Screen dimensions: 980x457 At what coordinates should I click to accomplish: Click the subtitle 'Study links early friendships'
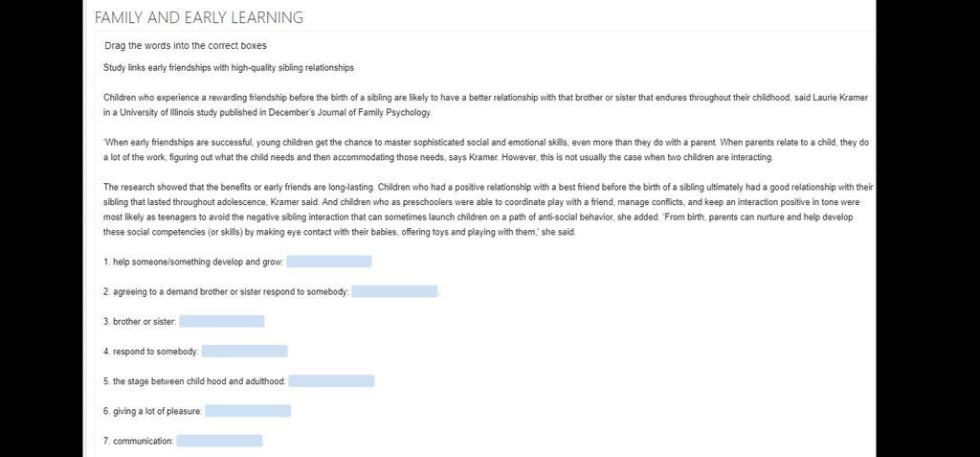coord(229,68)
